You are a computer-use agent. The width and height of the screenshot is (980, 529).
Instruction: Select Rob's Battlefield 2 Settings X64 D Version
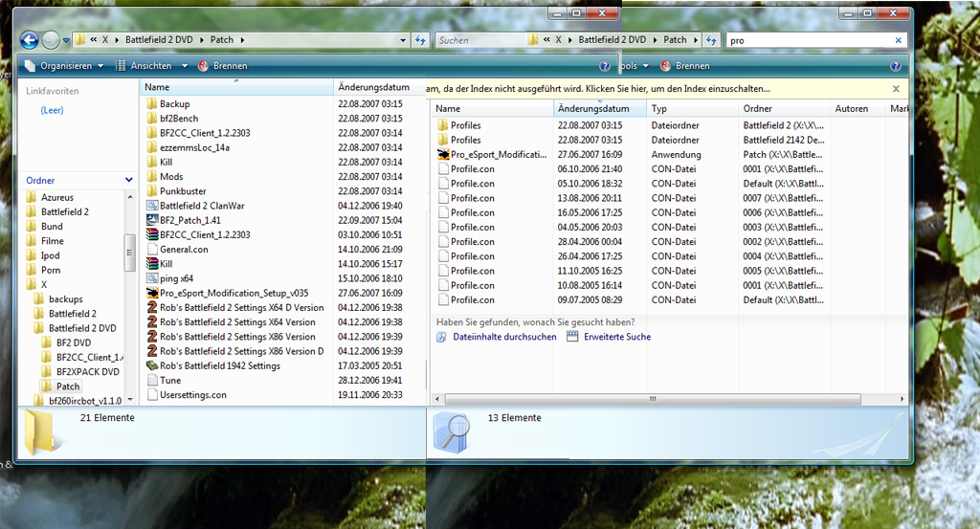[242, 307]
